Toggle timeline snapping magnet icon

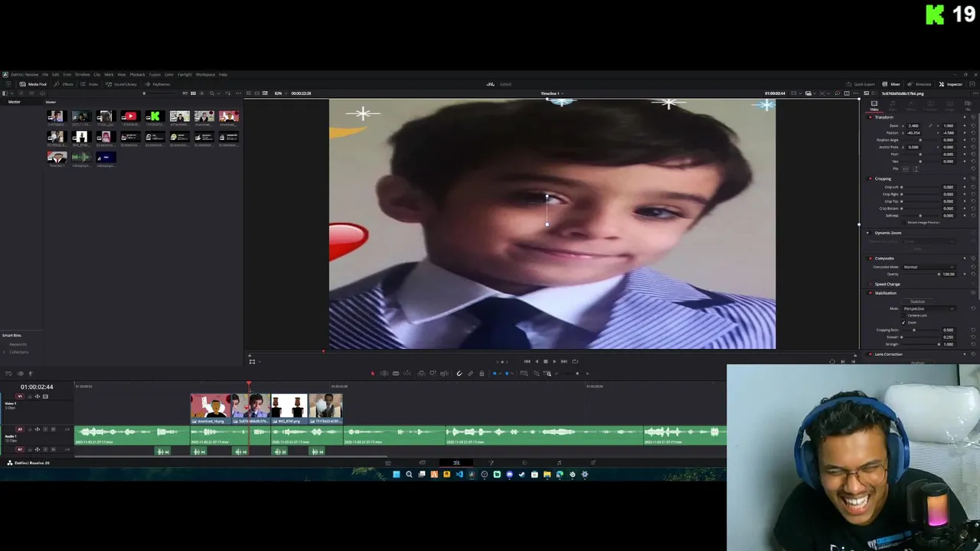(459, 373)
